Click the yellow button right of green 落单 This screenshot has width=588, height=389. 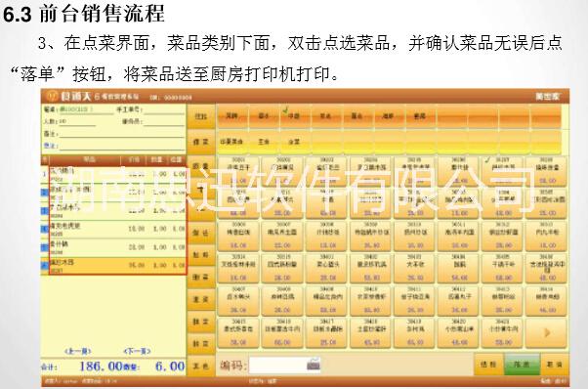(554, 364)
